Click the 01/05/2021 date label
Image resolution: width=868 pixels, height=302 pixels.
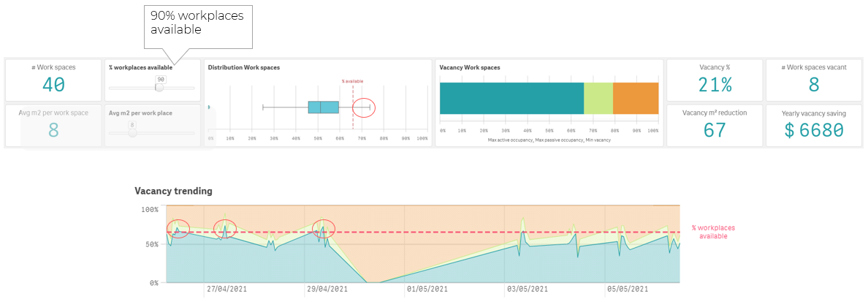(x=427, y=290)
